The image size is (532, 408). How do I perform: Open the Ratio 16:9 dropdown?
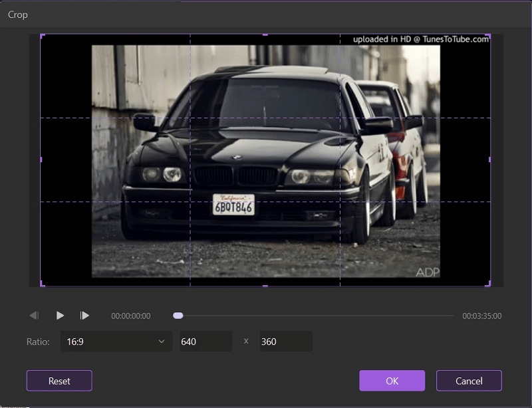[x=116, y=341]
